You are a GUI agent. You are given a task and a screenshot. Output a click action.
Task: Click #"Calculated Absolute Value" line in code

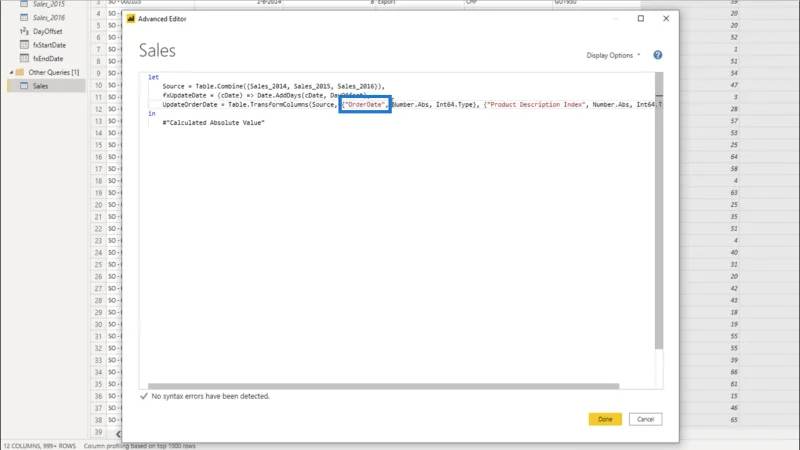[213, 123]
